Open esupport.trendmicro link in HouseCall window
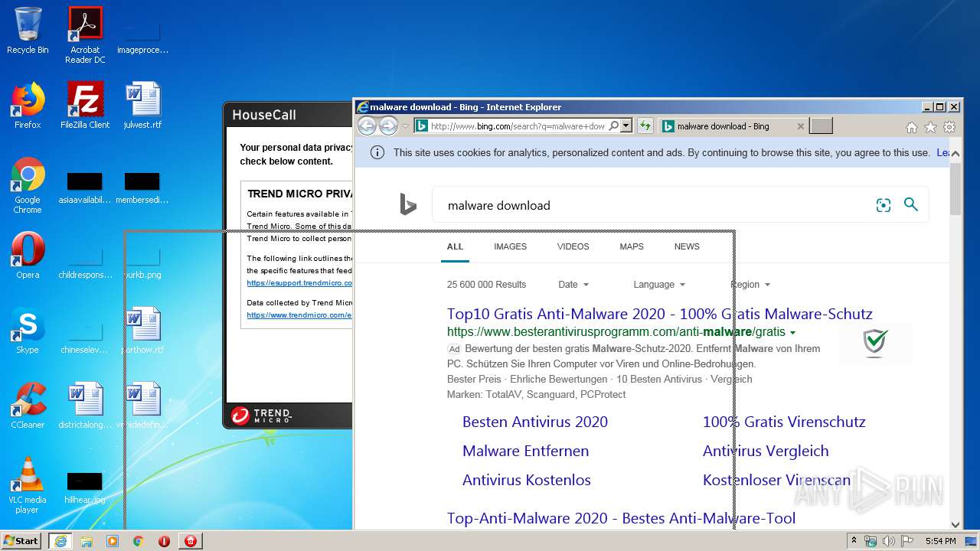The width and height of the screenshot is (980, 551). tap(299, 283)
